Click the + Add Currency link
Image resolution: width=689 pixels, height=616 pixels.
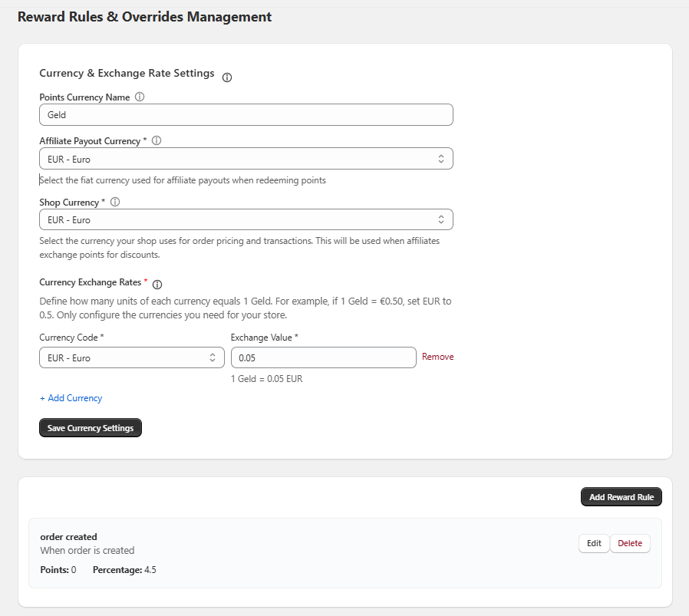71,398
